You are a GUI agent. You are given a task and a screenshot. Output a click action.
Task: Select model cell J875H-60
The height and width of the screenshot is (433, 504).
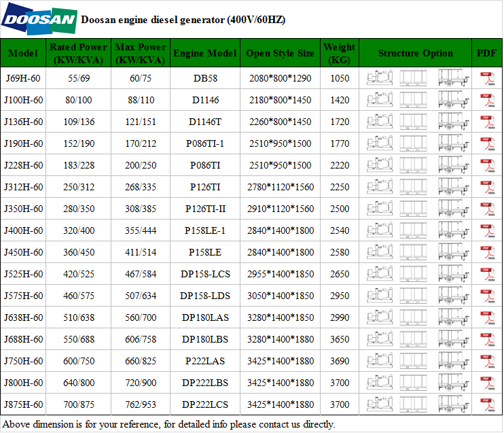coord(23,404)
